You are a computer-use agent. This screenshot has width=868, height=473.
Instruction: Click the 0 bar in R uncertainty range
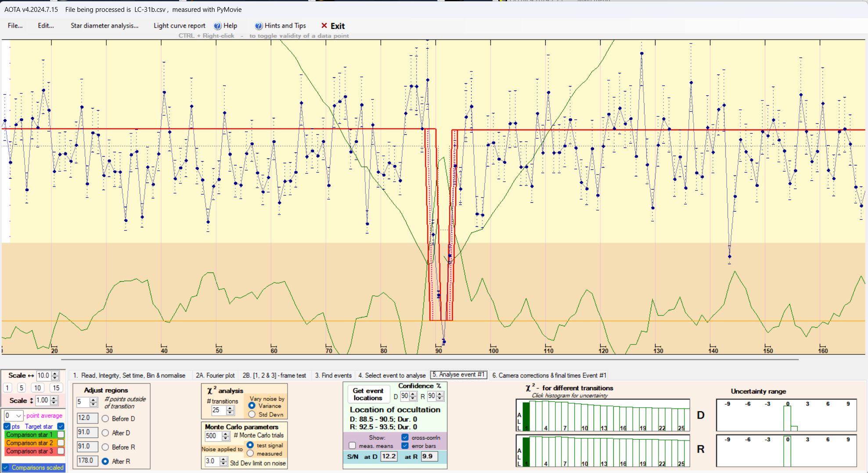(787, 451)
